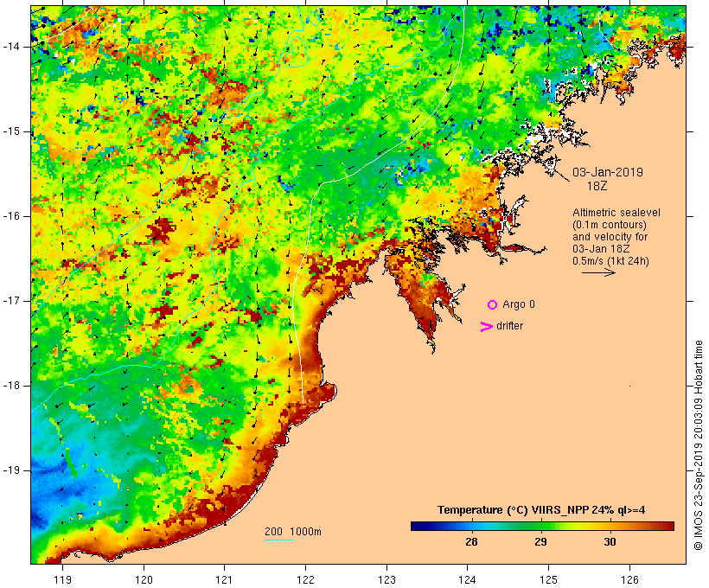Click the longitude label 126
709x588 pixels.
click(x=629, y=579)
